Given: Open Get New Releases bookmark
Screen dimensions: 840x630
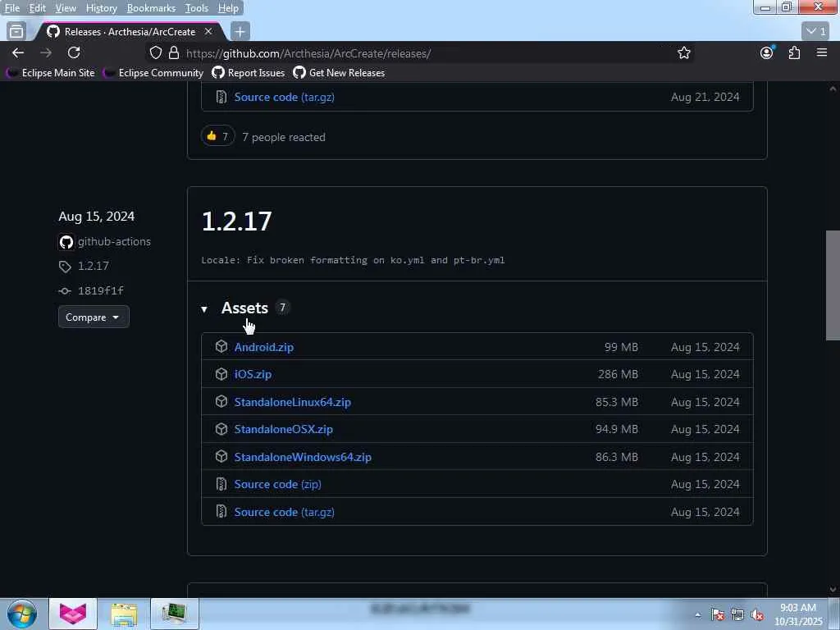Looking at the screenshot, I should (339, 73).
